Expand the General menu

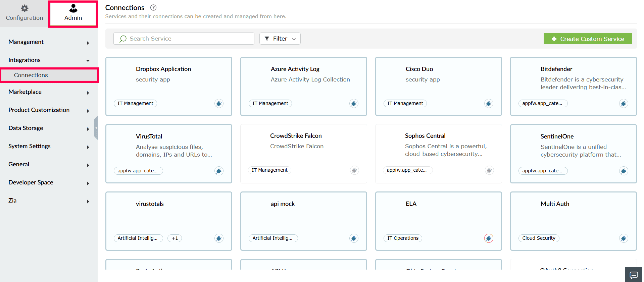pyautogui.click(x=49, y=164)
